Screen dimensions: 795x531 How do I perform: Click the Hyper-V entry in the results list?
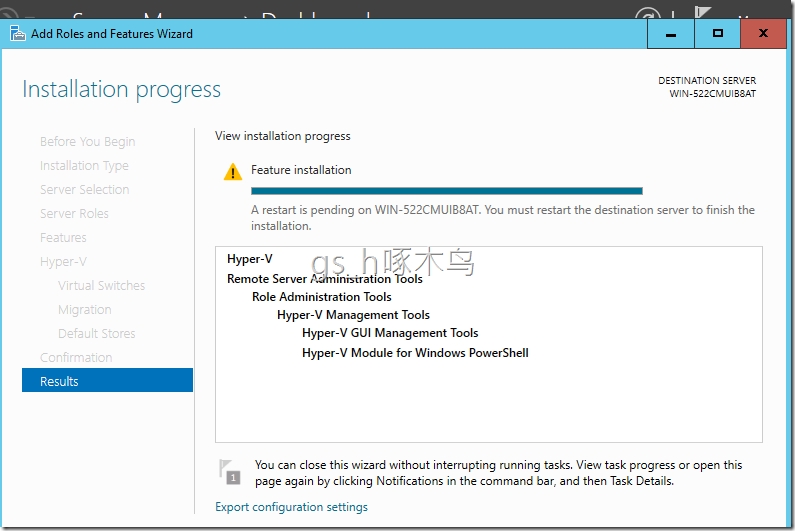click(x=249, y=259)
